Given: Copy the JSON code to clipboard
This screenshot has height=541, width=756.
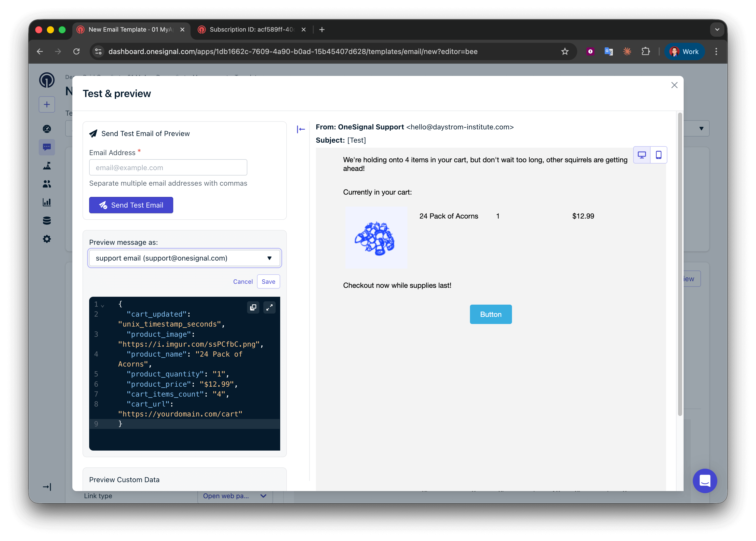Looking at the screenshot, I should (x=253, y=307).
